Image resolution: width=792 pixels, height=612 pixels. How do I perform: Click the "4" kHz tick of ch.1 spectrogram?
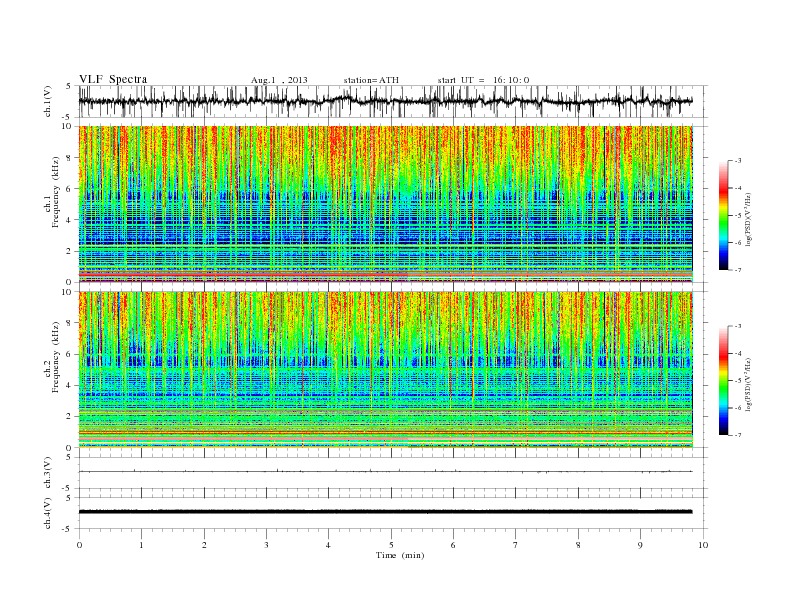click(x=69, y=220)
